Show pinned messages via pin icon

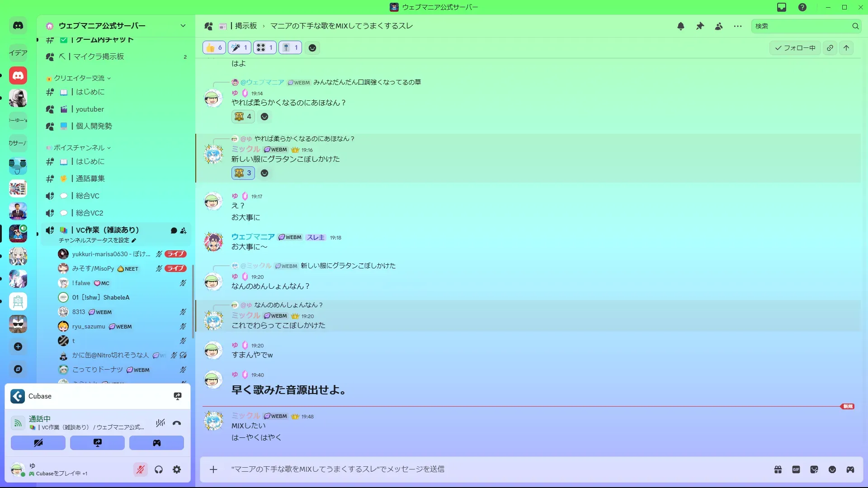pos(700,26)
